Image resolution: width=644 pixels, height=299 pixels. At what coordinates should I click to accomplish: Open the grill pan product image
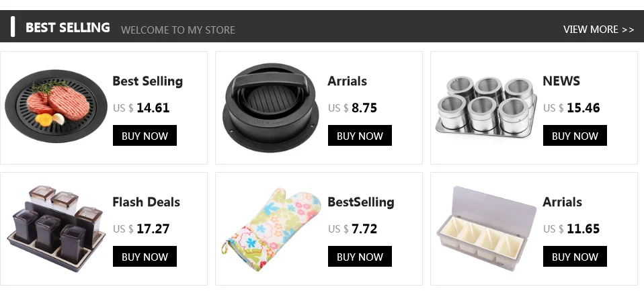[56, 108]
